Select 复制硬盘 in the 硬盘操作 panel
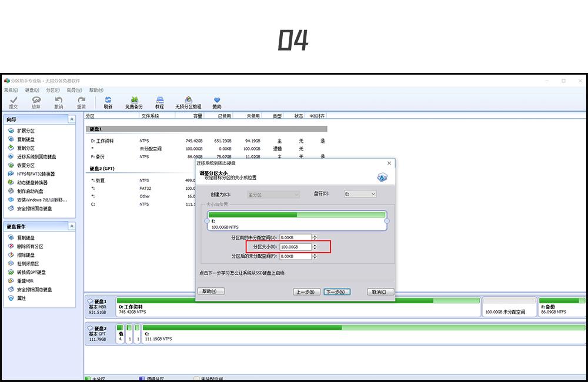The height and width of the screenshot is (382, 588). tap(21, 237)
